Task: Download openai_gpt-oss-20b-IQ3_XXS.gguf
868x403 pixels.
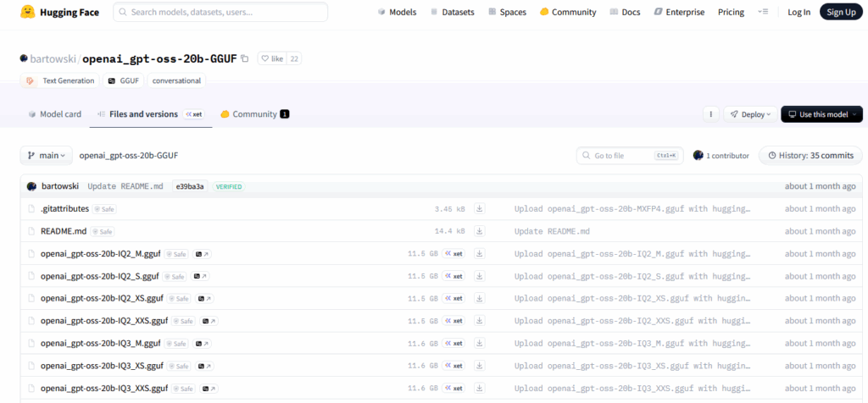Action: (x=480, y=388)
